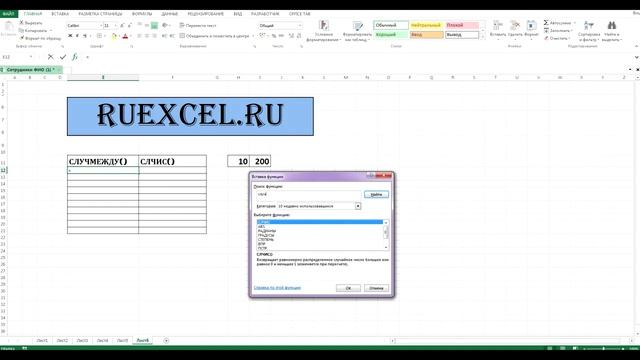Switch to the ДАННЫЕ ribbon tab
This screenshot has width=640, height=360.
coord(169,13)
